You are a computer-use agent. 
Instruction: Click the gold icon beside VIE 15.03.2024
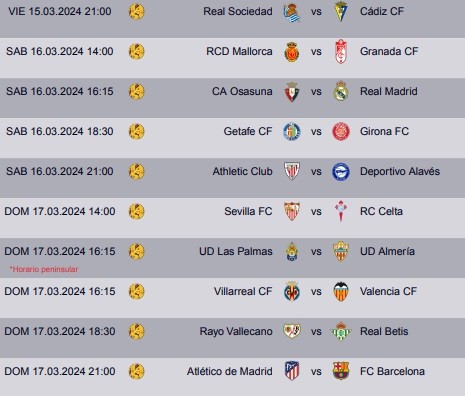point(136,11)
